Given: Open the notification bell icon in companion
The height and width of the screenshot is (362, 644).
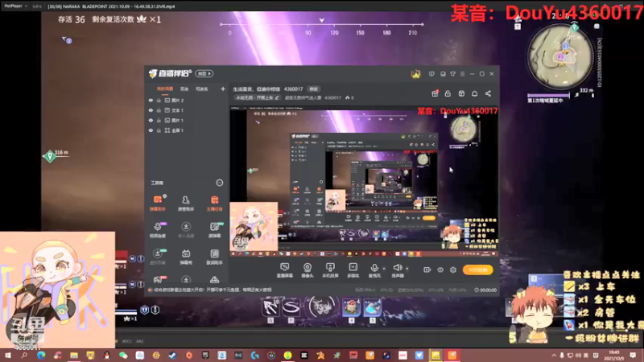Looking at the screenshot, I should [474, 93].
